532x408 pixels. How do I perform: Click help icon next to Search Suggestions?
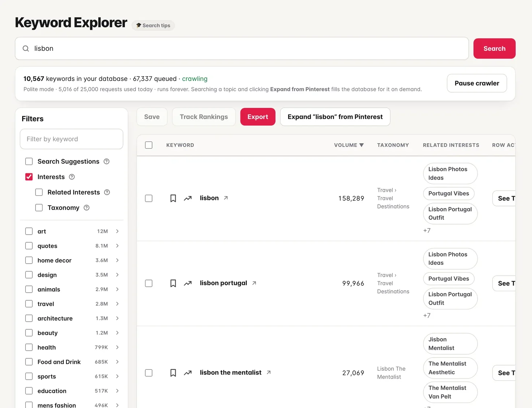point(106,161)
